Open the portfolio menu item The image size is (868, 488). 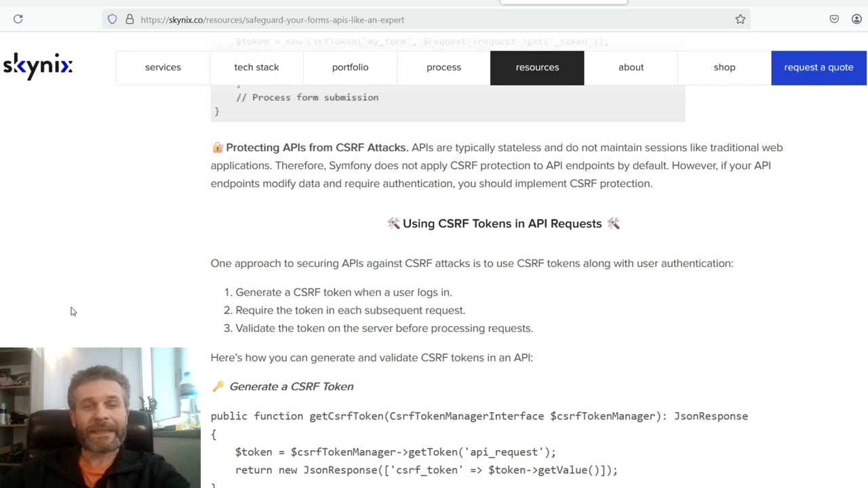tap(350, 67)
